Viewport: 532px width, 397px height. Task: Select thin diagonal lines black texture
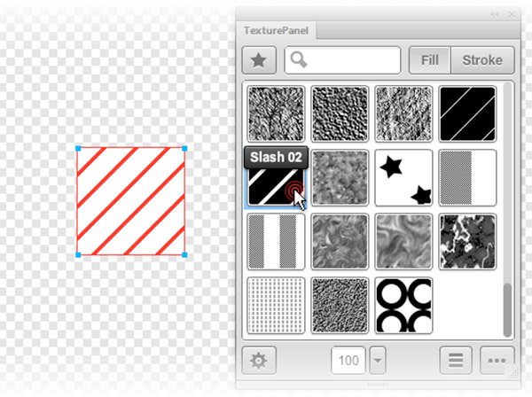(x=467, y=114)
